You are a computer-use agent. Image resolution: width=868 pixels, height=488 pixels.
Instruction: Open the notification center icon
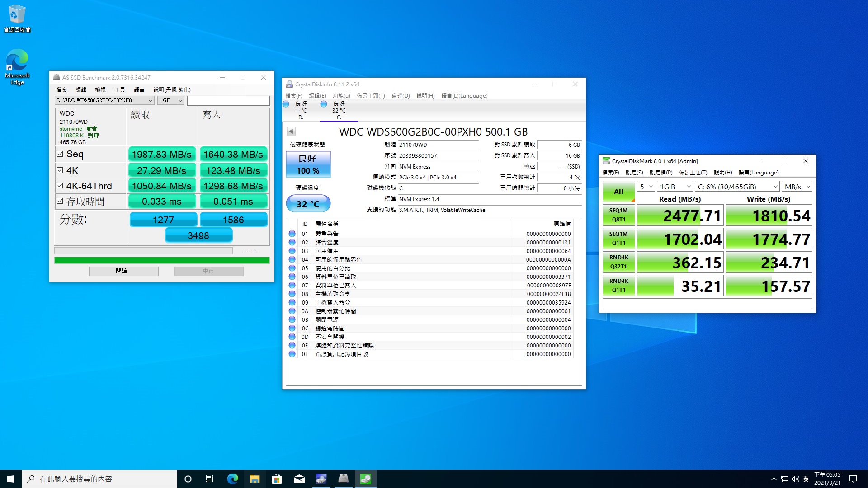853,479
